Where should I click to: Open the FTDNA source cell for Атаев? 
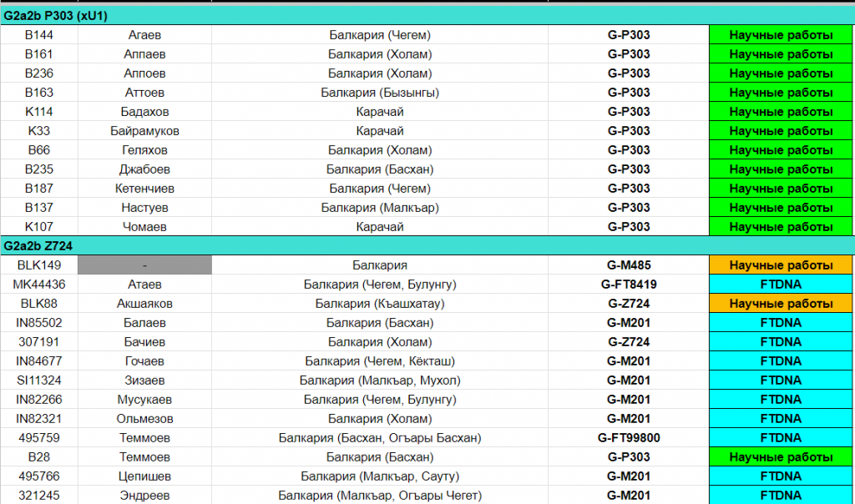tap(781, 285)
